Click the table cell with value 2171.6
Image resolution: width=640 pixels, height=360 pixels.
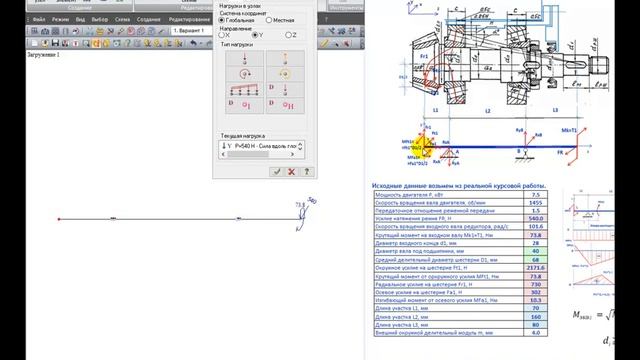[x=536, y=268]
